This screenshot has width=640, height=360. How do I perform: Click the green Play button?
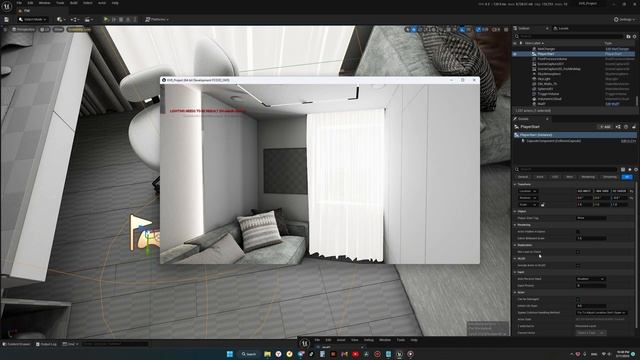click(106, 20)
